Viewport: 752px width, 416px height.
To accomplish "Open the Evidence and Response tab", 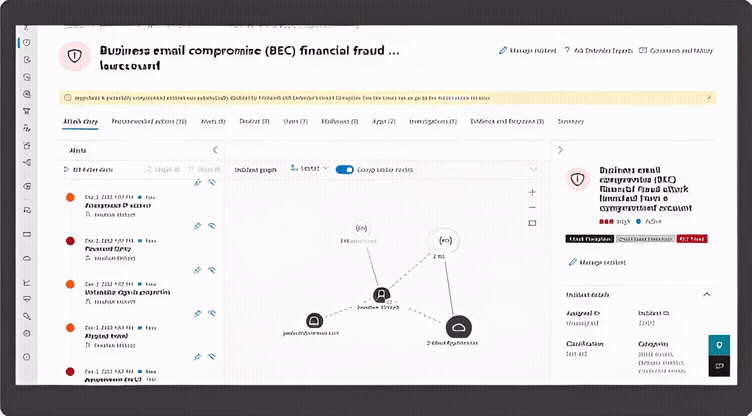I will click(506, 122).
